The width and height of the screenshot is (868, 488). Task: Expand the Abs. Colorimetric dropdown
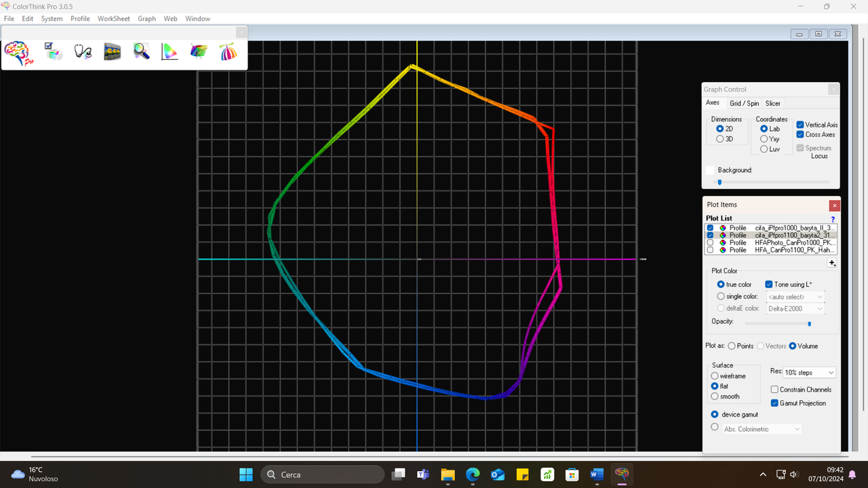point(762,428)
